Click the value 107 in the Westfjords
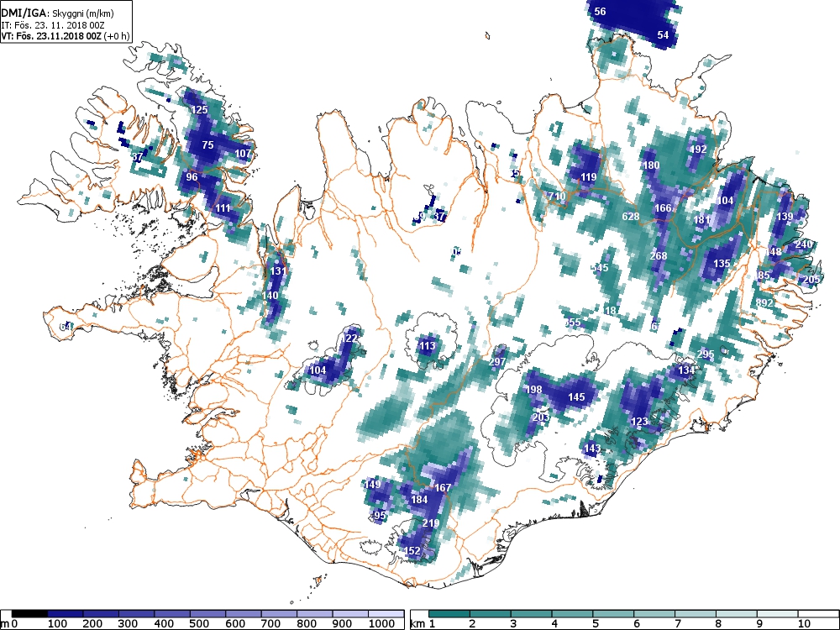The image size is (840, 630). [243, 153]
